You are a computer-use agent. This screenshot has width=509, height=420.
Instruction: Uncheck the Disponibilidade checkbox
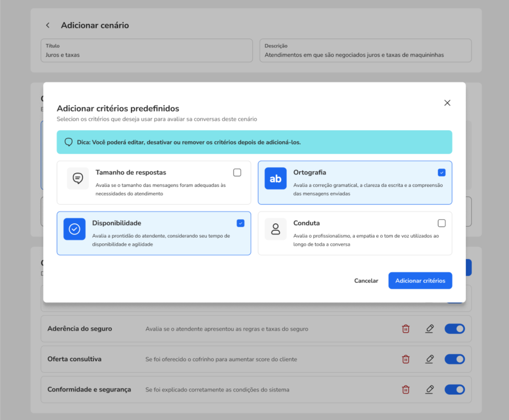[x=240, y=223]
